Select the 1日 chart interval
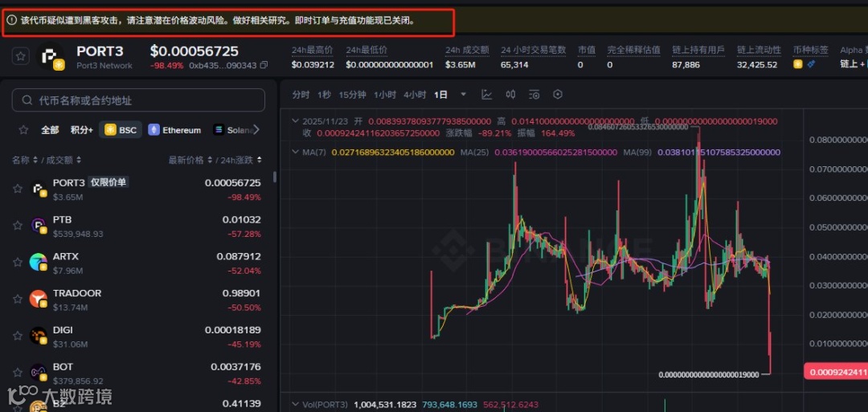 (440, 95)
